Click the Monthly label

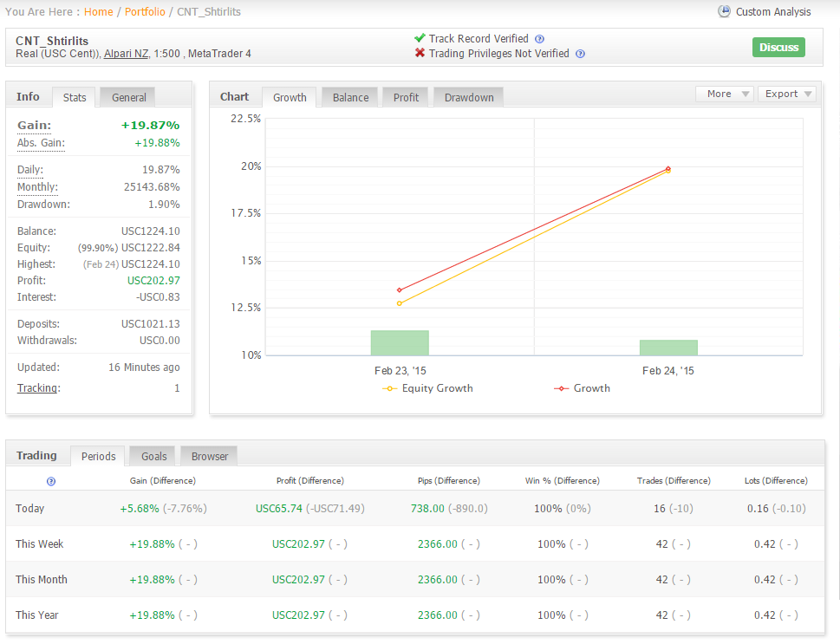[x=37, y=187]
